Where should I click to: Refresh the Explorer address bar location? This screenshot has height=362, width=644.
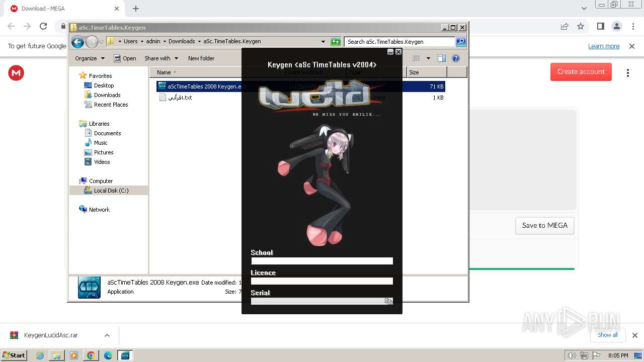coord(336,42)
